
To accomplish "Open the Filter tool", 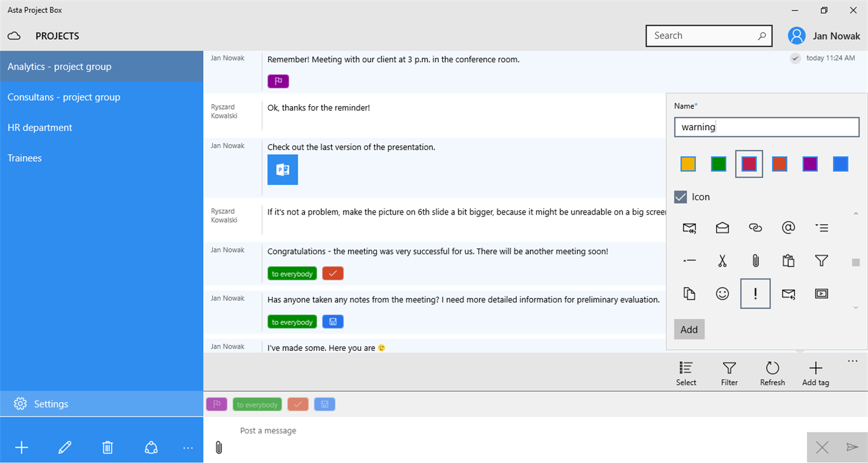I will [729, 373].
